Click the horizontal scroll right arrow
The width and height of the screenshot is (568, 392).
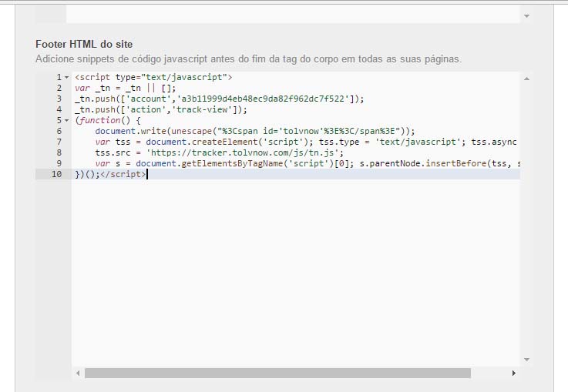coord(513,374)
